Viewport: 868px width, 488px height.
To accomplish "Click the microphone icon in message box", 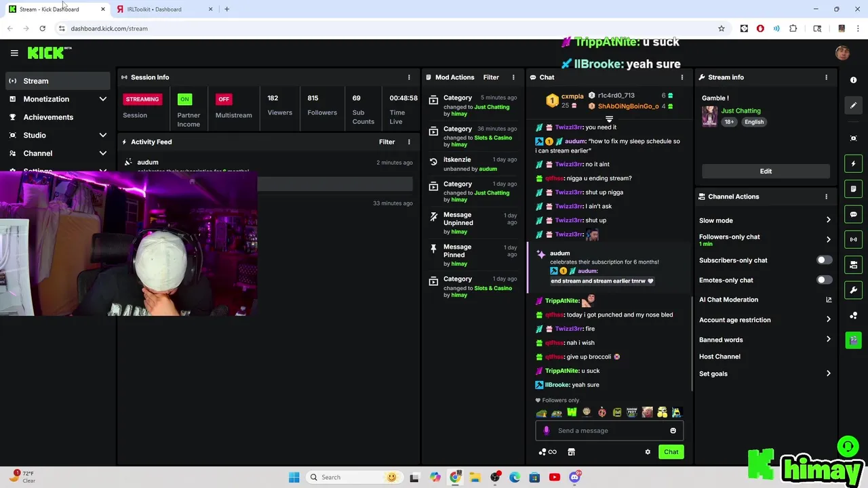I will tap(547, 430).
